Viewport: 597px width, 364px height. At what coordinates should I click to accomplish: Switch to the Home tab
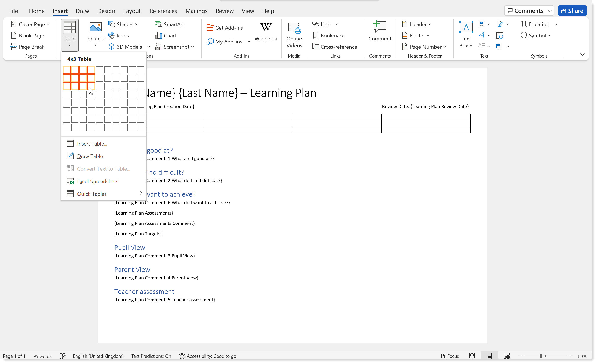tap(37, 11)
